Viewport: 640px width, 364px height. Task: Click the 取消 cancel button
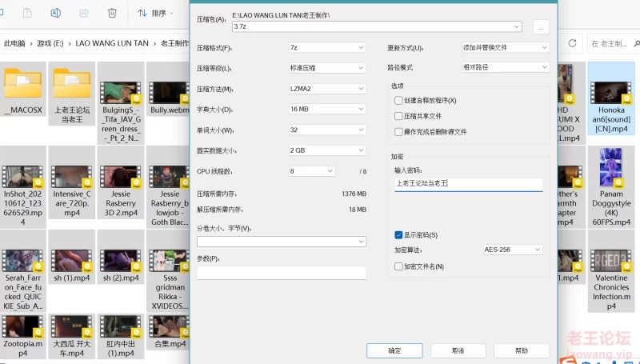(x=458, y=350)
